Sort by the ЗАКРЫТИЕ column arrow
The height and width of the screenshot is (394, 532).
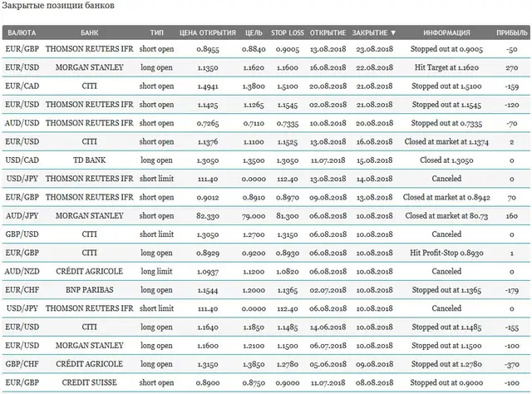click(x=393, y=33)
